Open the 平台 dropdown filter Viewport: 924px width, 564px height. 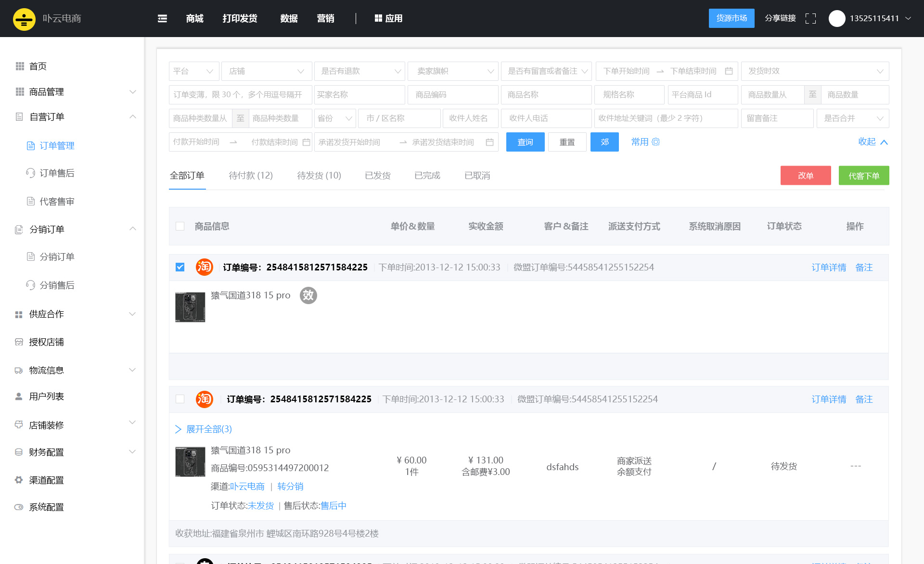pos(194,71)
